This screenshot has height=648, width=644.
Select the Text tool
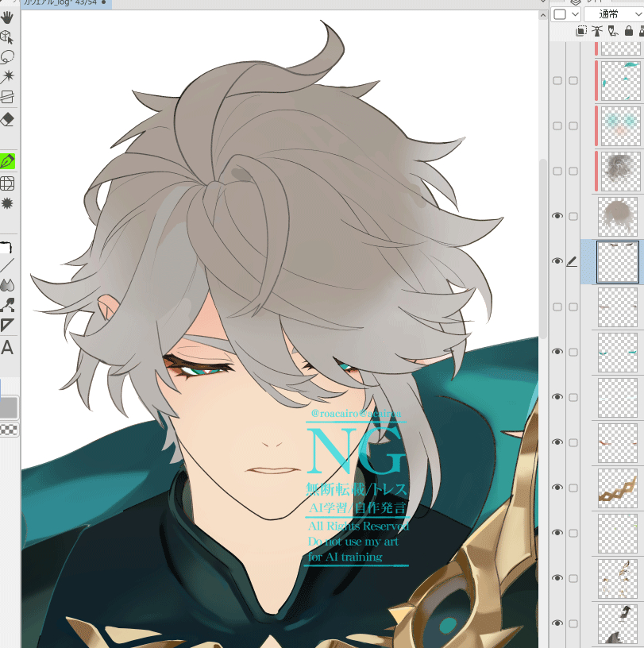[x=7, y=348]
